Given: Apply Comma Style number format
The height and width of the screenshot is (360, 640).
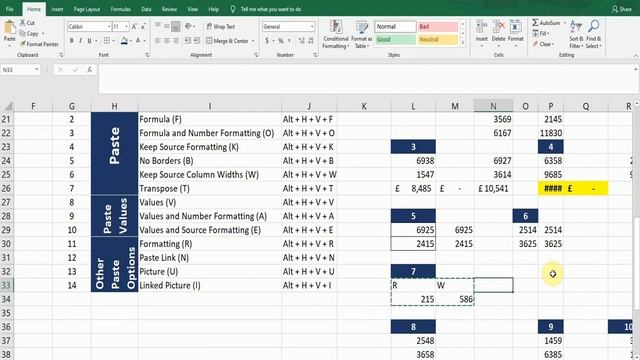Looking at the screenshot, I should (289, 40).
